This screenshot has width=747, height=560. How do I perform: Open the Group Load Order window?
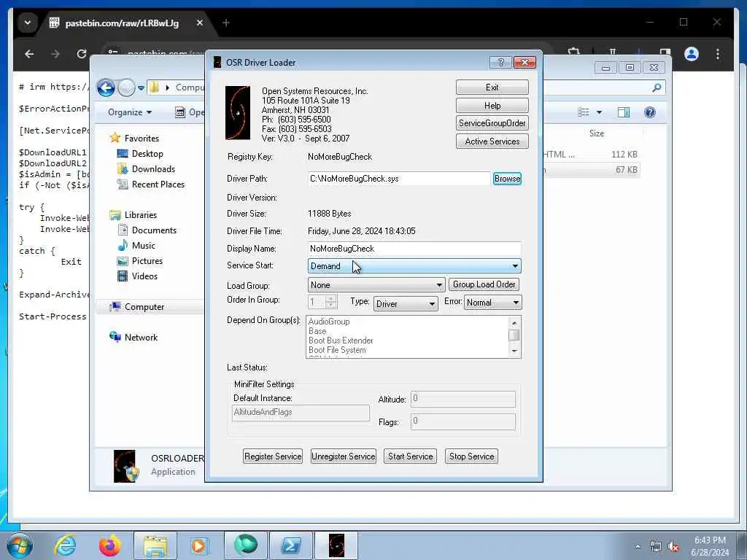click(484, 284)
